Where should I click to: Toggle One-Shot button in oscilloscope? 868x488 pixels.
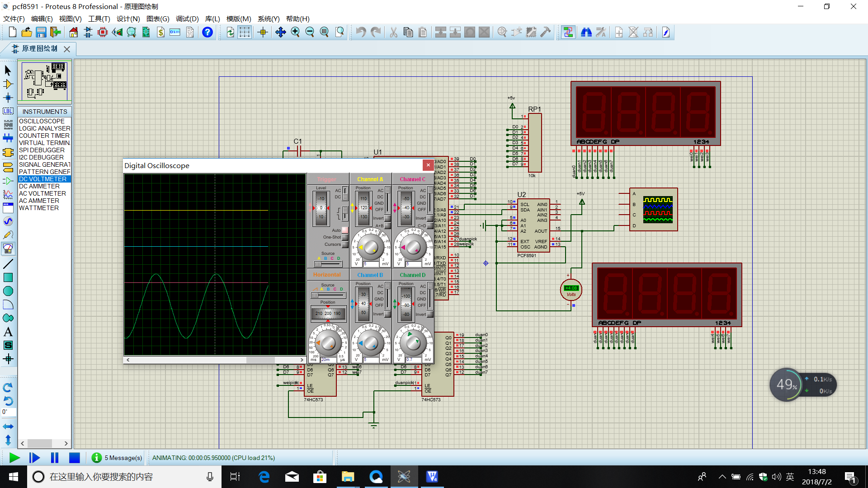(345, 237)
